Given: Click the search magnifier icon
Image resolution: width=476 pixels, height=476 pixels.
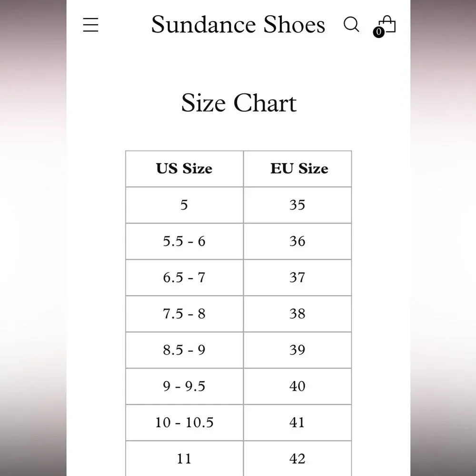Looking at the screenshot, I should tap(351, 24).
